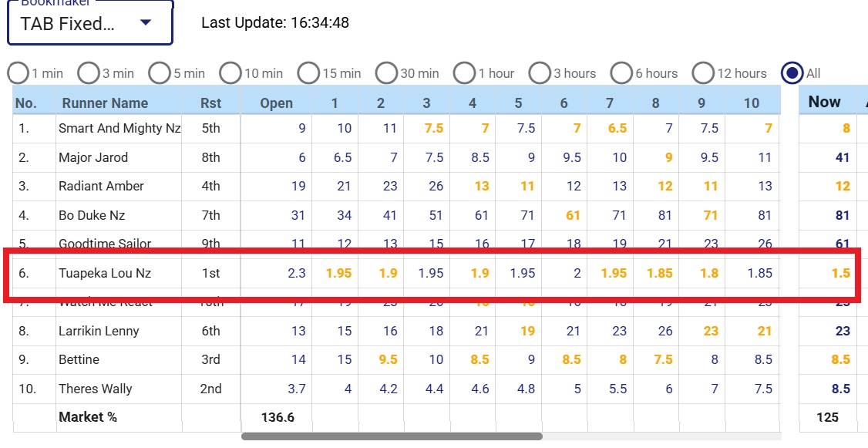The height and width of the screenshot is (448, 868).
Task: Open the Bookmaker TAB Fixed dropdown
Action: tap(89, 24)
